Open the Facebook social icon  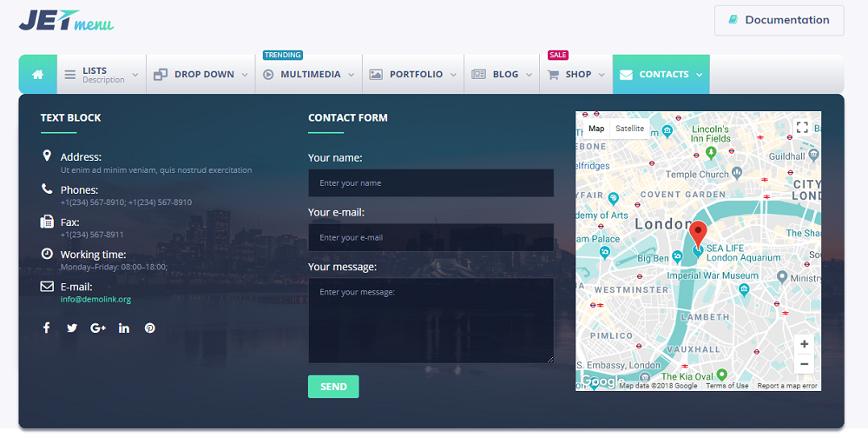click(x=46, y=328)
